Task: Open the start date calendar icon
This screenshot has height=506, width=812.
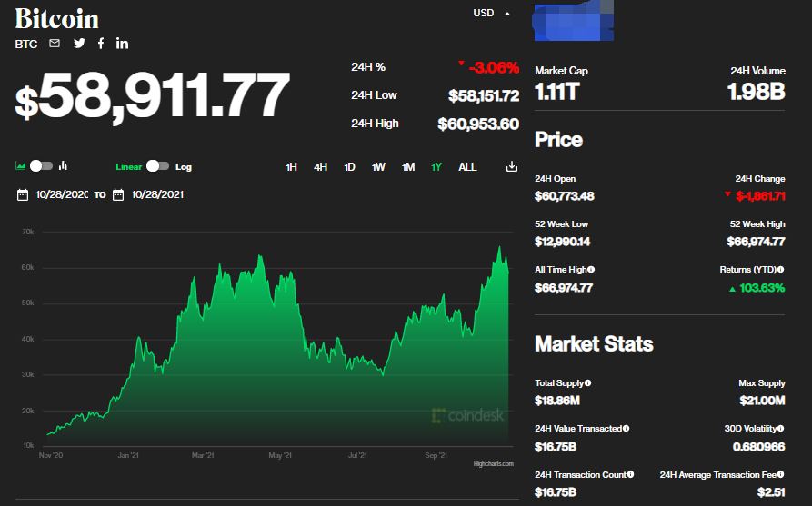Action: tap(22, 195)
